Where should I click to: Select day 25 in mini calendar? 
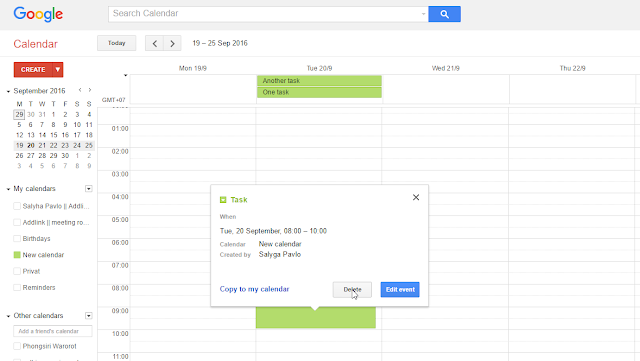pyautogui.click(x=89, y=145)
